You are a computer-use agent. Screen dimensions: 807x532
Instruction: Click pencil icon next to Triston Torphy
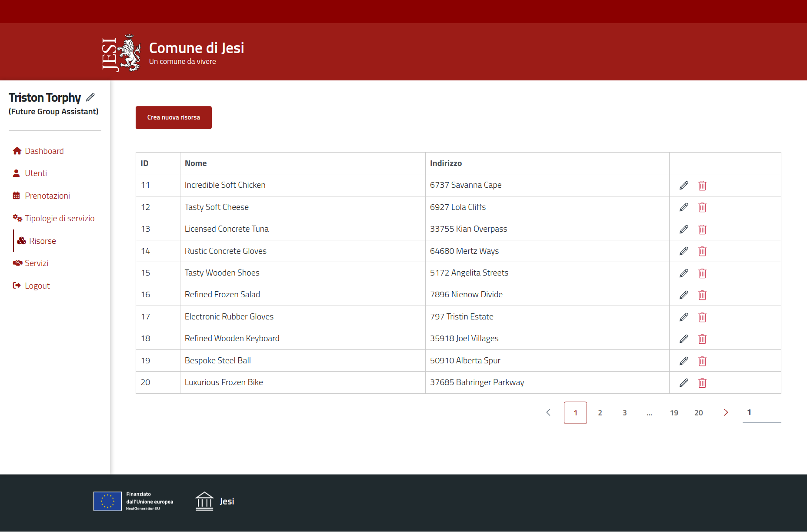tap(90, 97)
